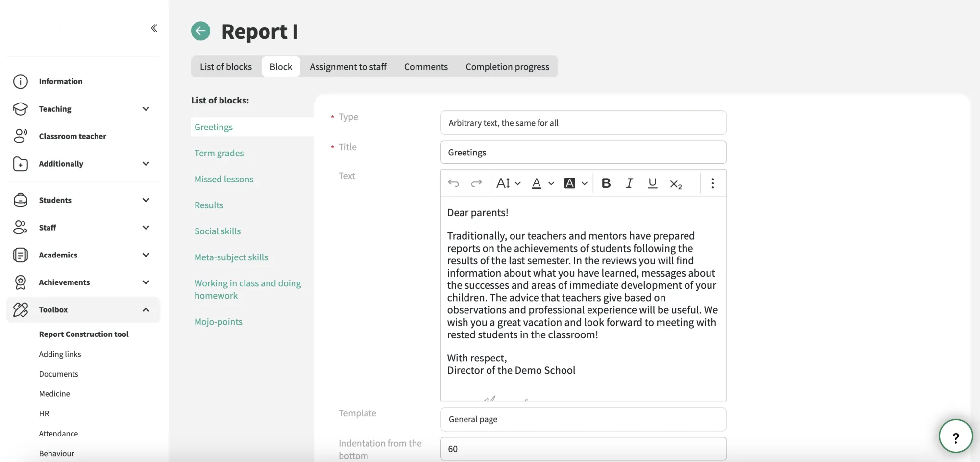Open the Term grades block
Viewport: 980px width, 462px height.
(x=219, y=153)
